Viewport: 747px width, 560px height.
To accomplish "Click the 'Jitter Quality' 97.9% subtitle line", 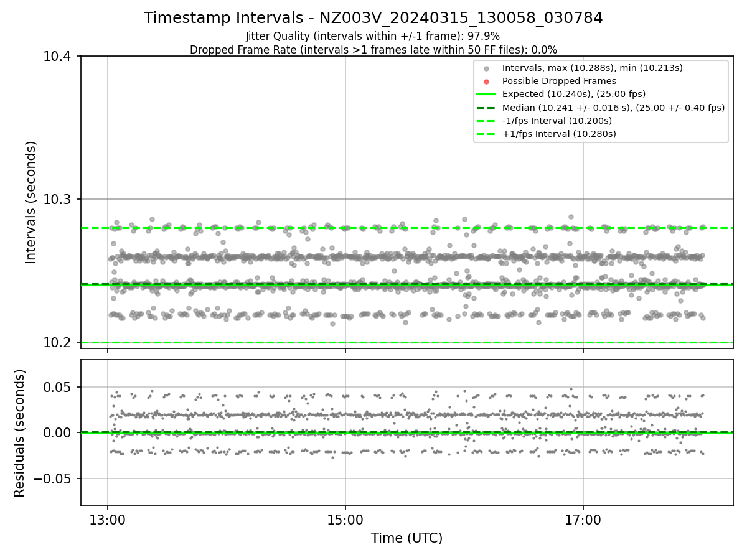I will [x=373, y=37].
